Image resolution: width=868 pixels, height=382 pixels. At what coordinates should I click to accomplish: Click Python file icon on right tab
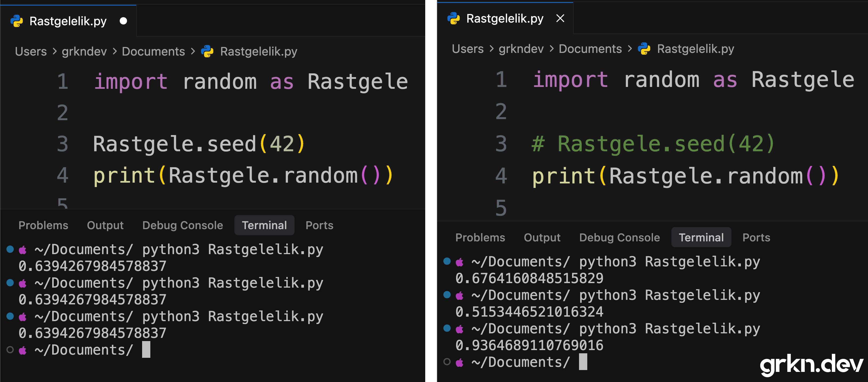coord(453,18)
